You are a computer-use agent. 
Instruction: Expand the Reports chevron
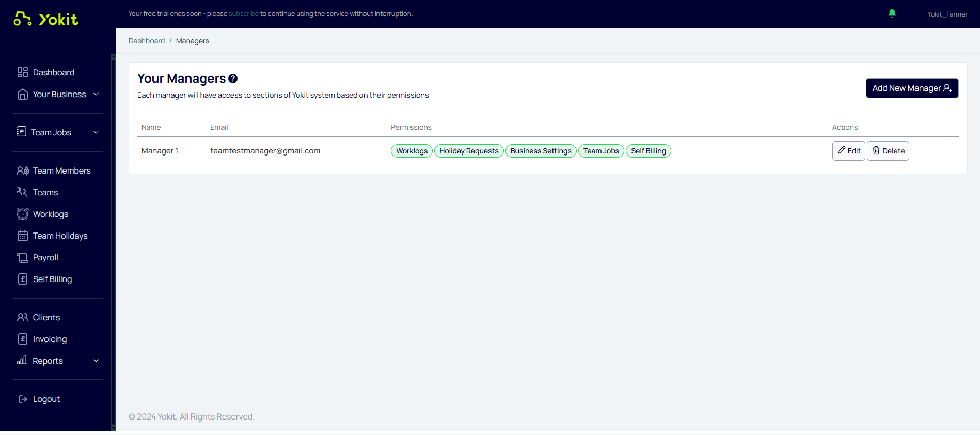(96, 361)
